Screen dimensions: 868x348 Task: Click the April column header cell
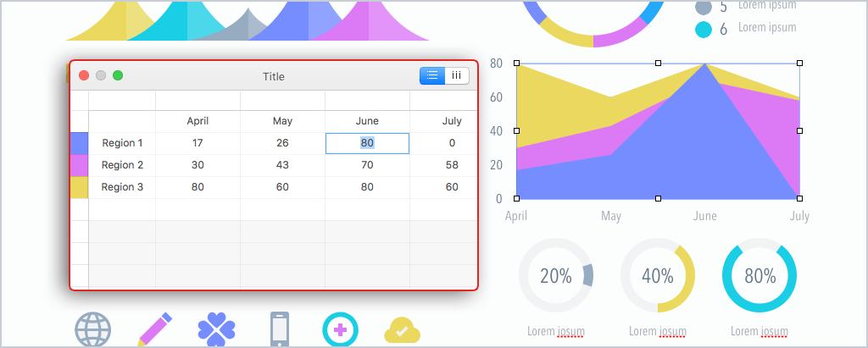click(x=198, y=121)
